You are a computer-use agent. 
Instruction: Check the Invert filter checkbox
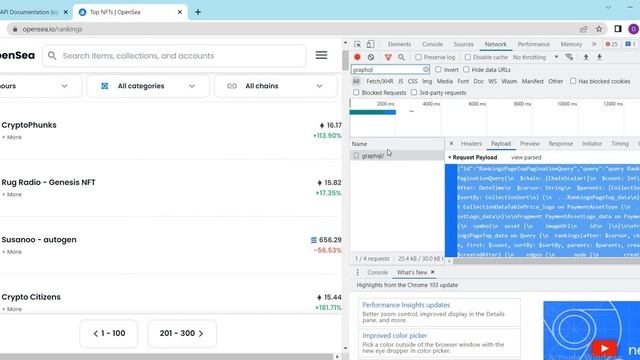(438, 70)
